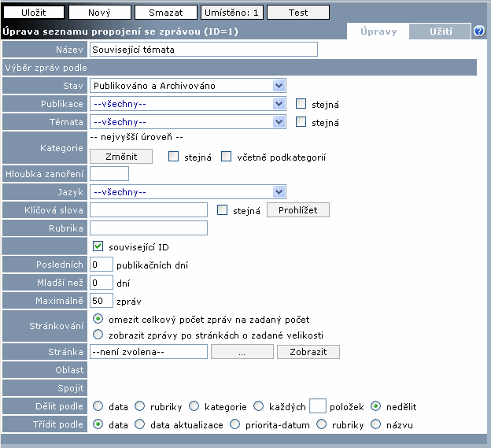Screen dimensions: 491x448
Task: Expand the Publikace dropdown list
Action: click(187, 104)
